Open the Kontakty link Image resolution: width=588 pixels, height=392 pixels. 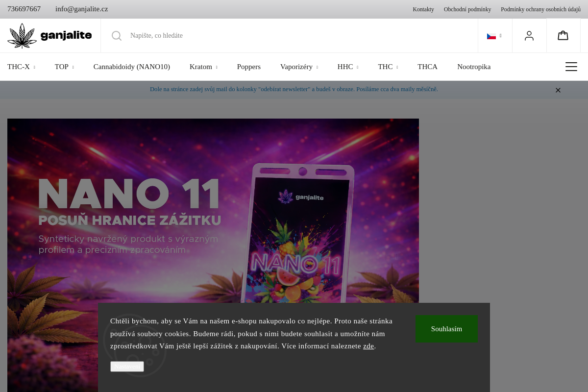pyautogui.click(x=423, y=9)
